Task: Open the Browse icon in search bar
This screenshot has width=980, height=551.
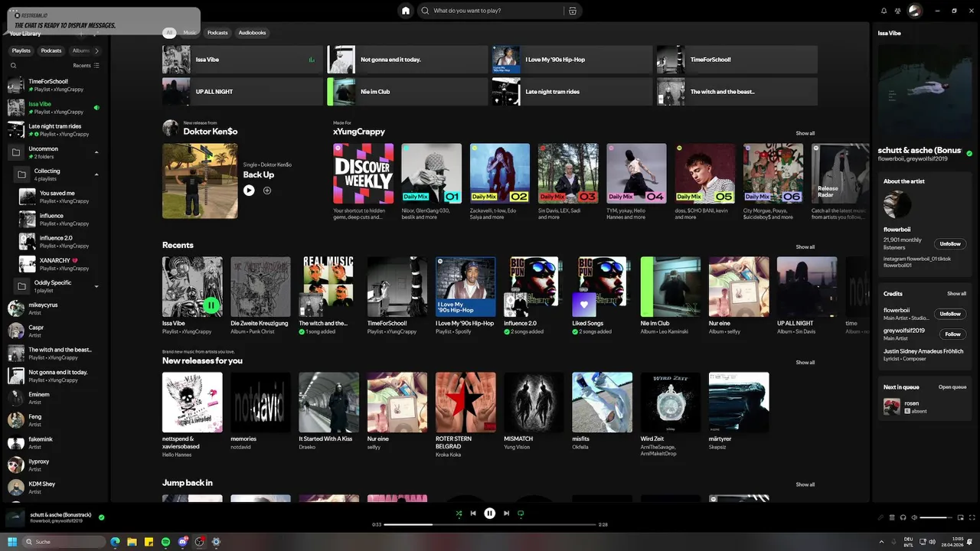Action: [572, 11]
